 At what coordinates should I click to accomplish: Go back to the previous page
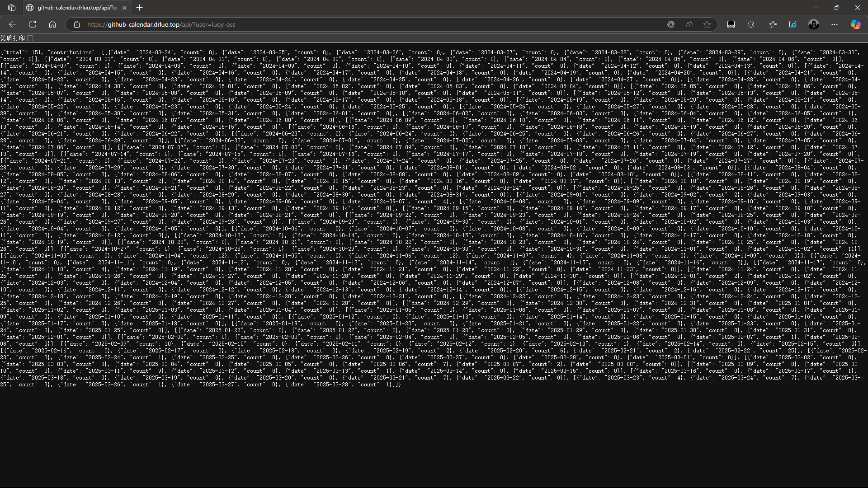point(13,24)
